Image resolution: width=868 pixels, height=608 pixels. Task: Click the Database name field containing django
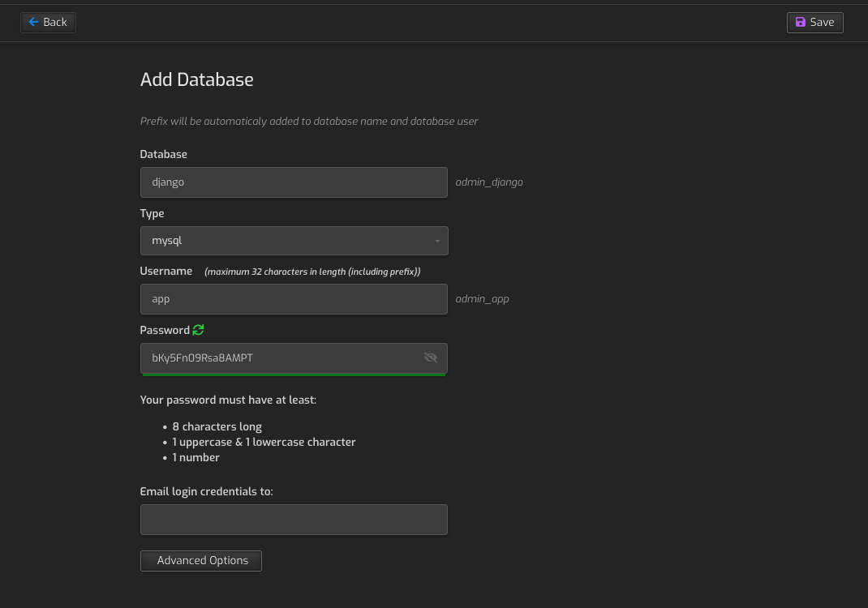pos(294,182)
